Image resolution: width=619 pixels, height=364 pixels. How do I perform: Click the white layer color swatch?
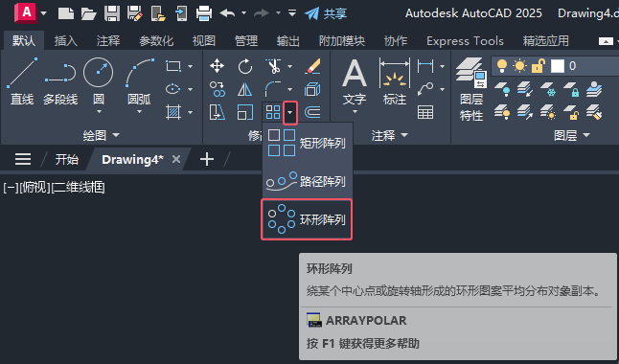pos(558,66)
